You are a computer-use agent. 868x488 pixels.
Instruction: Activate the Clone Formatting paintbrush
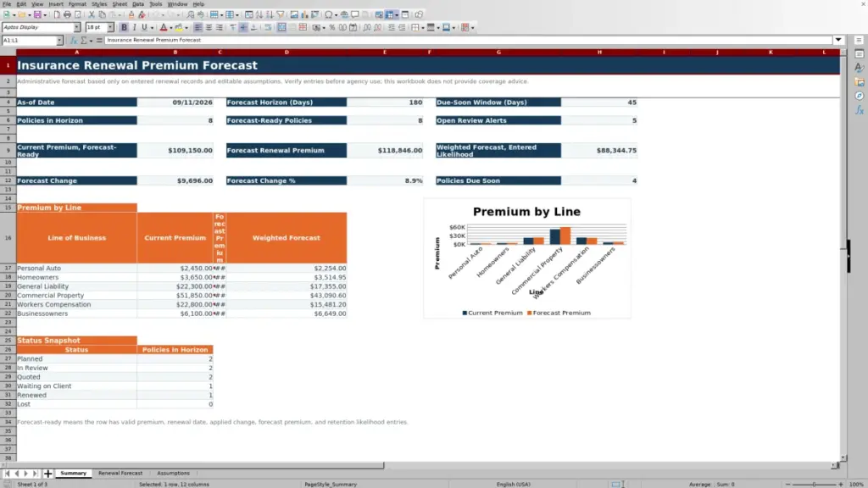click(x=131, y=15)
